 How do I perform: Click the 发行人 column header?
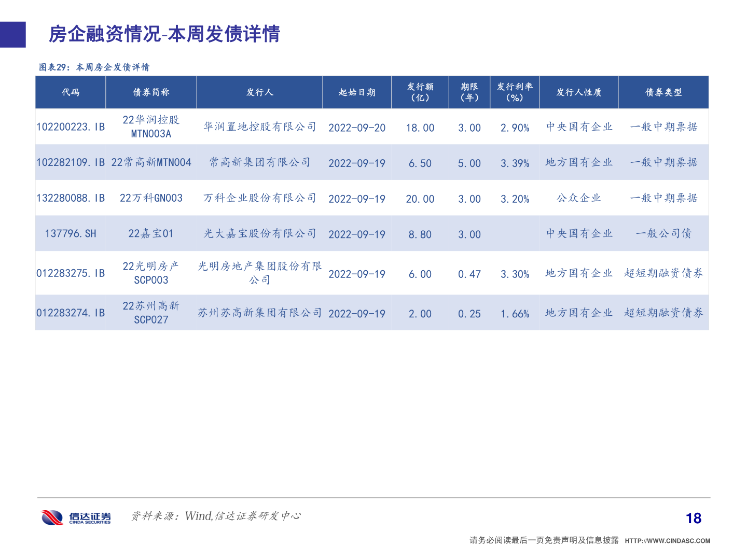[260, 92]
